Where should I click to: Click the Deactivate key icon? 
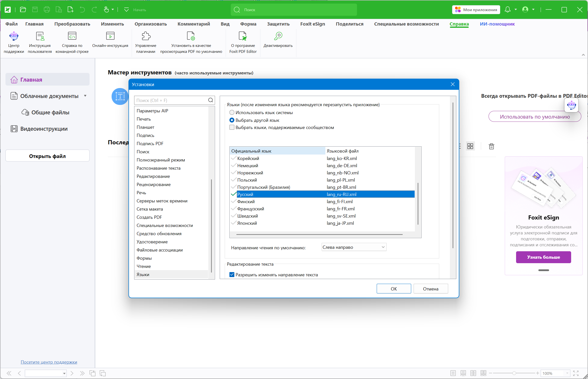click(278, 36)
